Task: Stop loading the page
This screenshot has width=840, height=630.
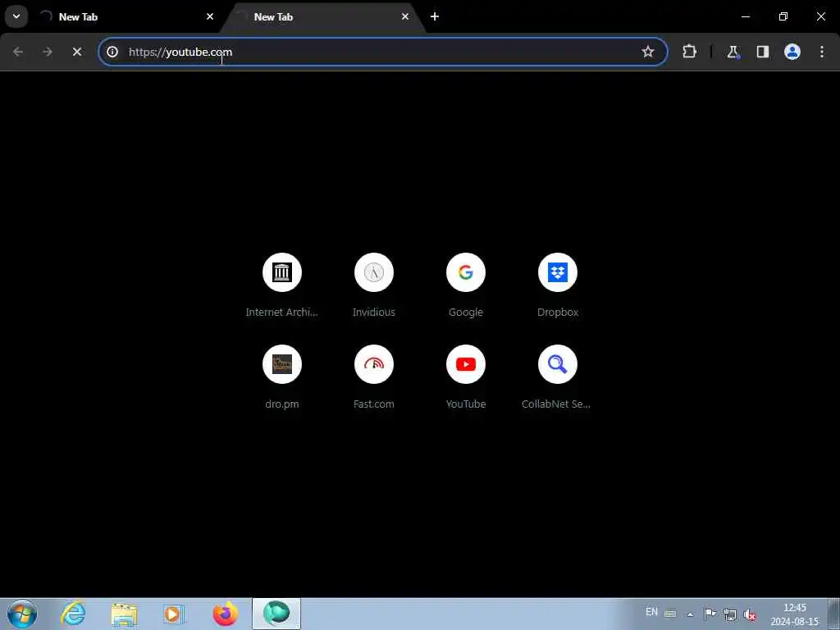Action: 77,52
